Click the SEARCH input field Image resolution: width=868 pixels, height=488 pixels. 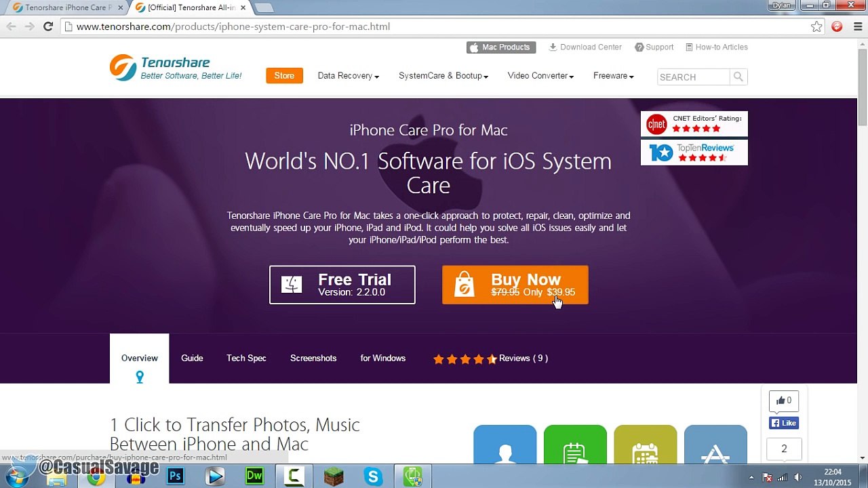click(693, 77)
